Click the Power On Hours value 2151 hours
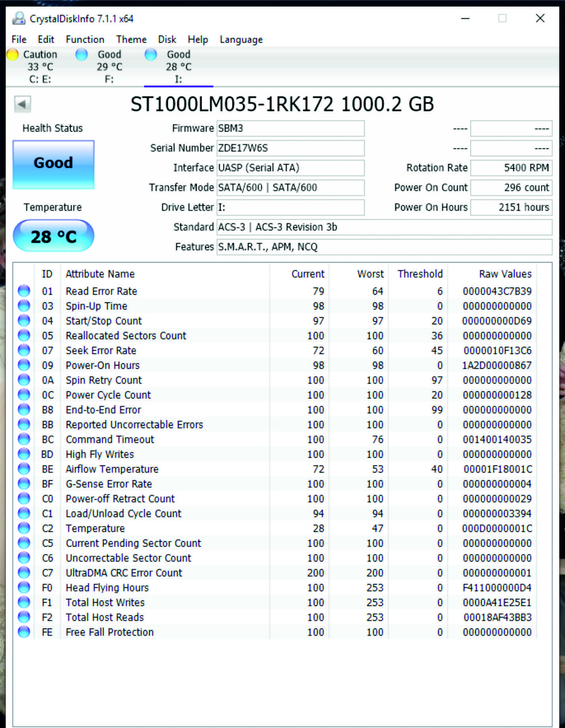The width and height of the screenshot is (565, 728). tap(511, 207)
